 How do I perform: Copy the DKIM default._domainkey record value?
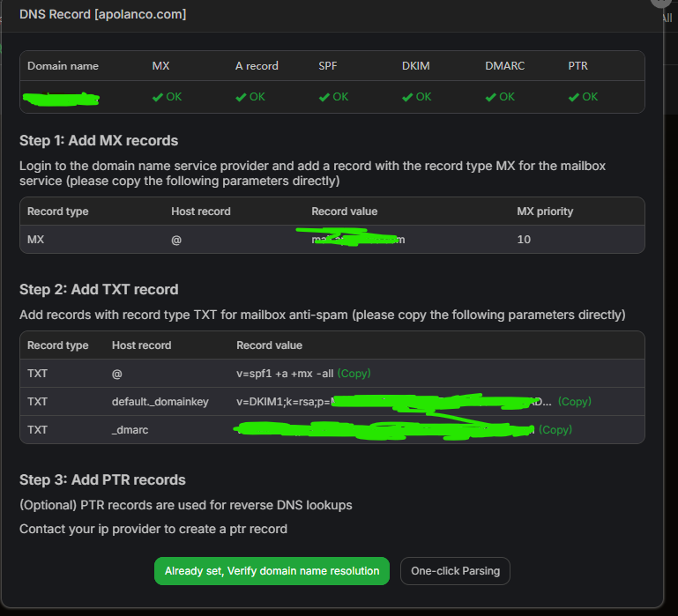click(574, 402)
